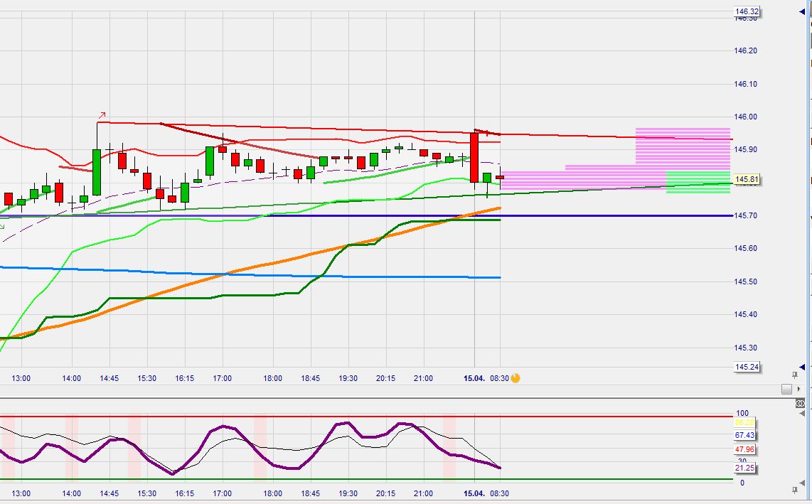Click the orange clock icon beside 08:30

pos(515,378)
